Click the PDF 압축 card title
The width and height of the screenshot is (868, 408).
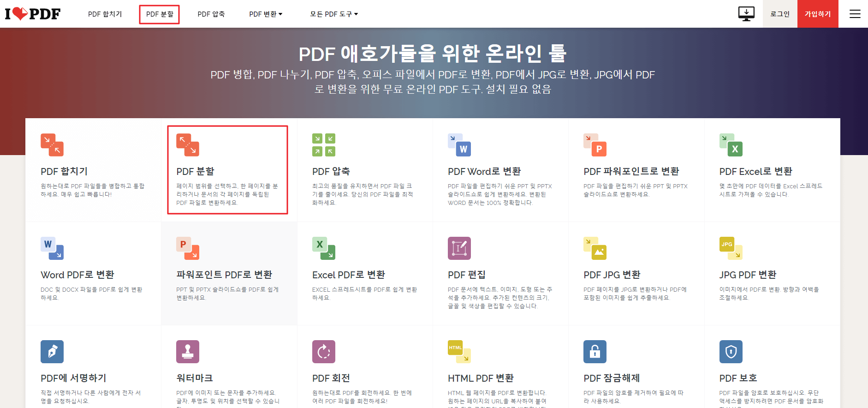(x=331, y=171)
